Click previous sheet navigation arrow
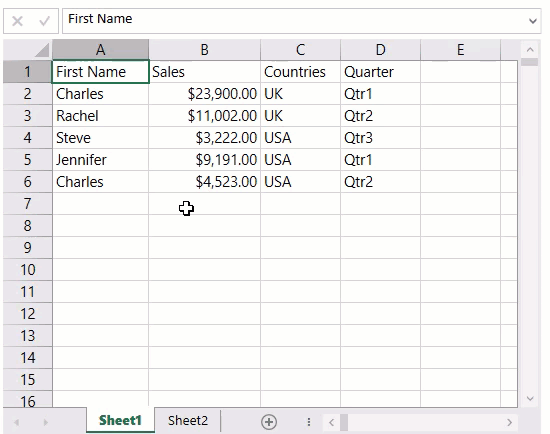Screen dimensions: 550x434 pyautogui.click(x=16, y=422)
